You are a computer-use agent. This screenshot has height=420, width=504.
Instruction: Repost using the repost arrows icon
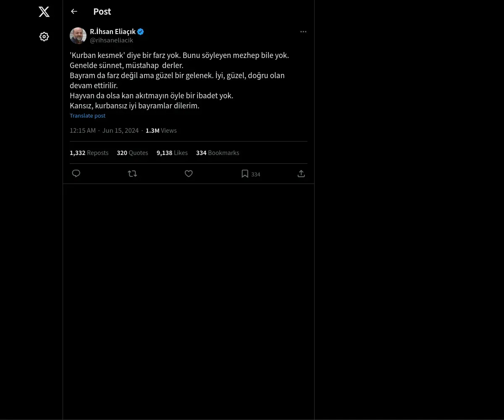[132, 173]
